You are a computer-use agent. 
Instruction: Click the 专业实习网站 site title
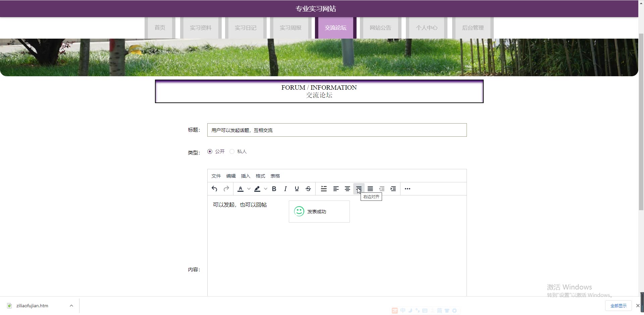pyautogui.click(x=316, y=9)
